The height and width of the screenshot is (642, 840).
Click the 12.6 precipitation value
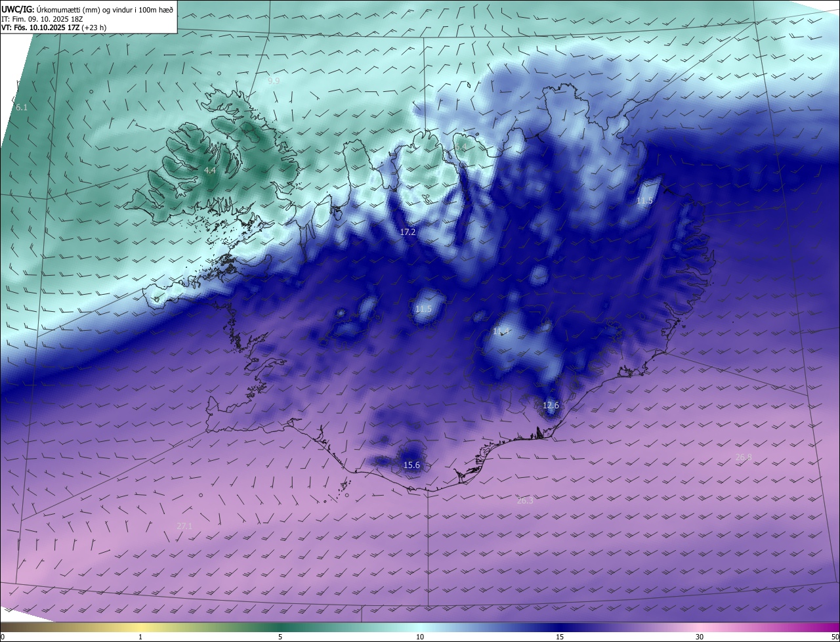(551, 405)
